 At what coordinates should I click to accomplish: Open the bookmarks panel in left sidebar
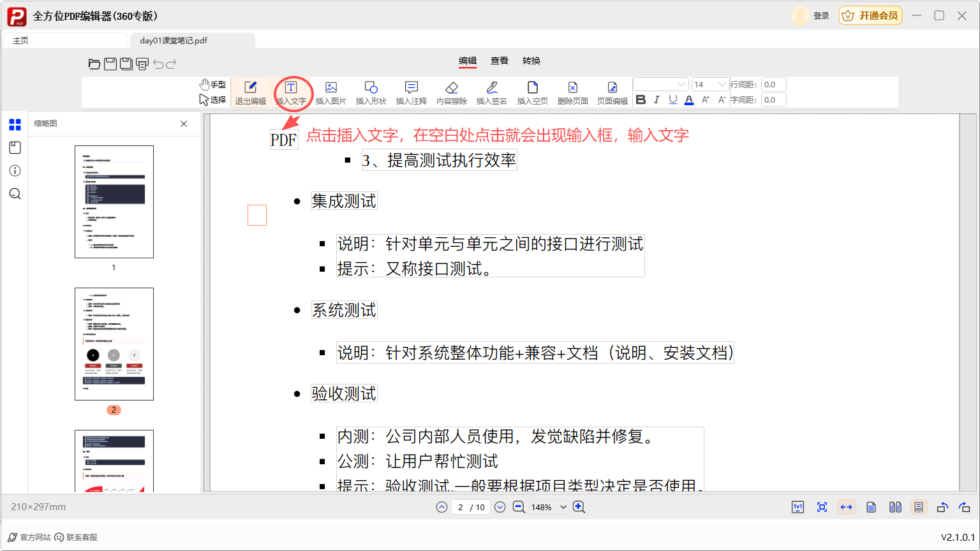(x=15, y=147)
